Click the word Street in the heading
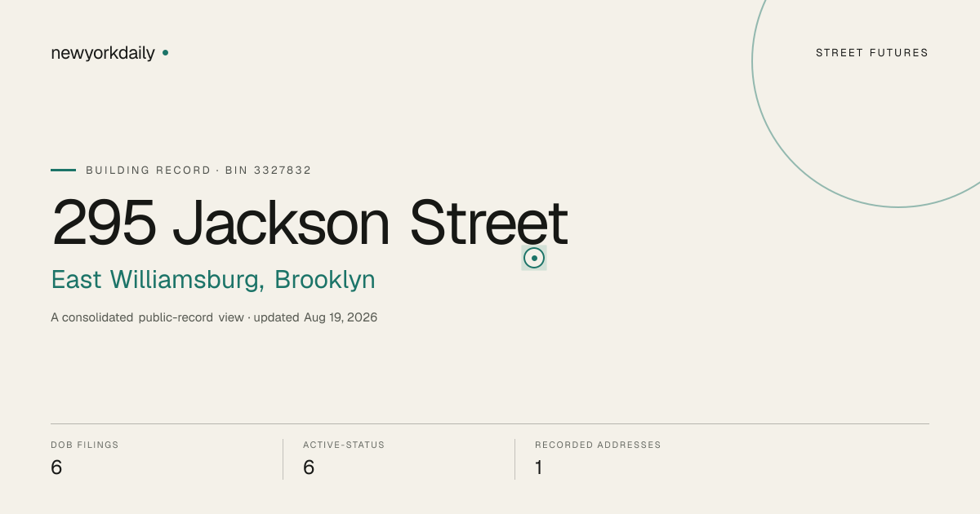Image resolution: width=980 pixels, height=514 pixels. (488, 222)
